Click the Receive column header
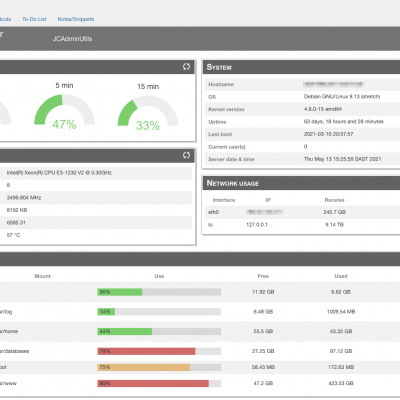Screen dimensions: 400x400 point(334,200)
